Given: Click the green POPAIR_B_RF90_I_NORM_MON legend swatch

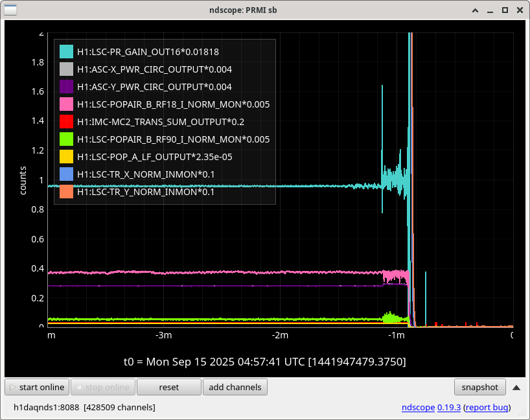Looking at the screenshot, I should coord(66,139).
